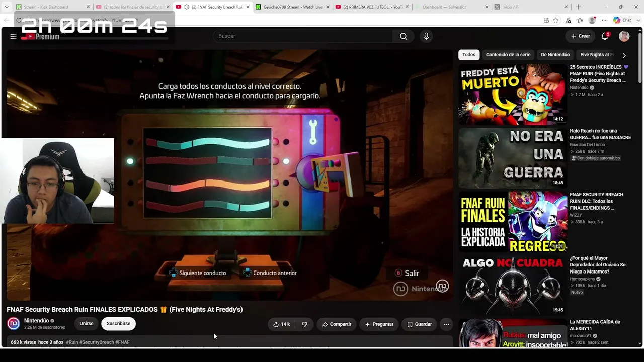This screenshot has height=362, width=644.
Task: Open the account avatar menu
Action: 624,36
